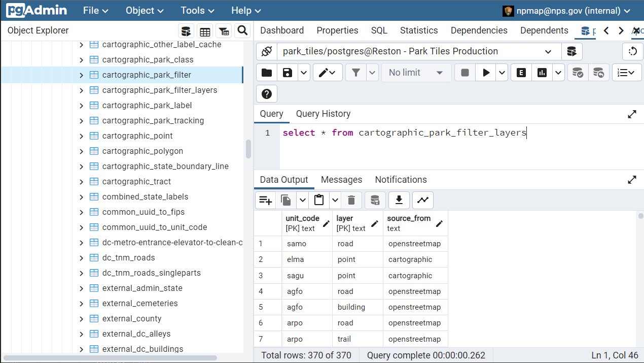Image resolution: width=644 pixels, height=363 pixels.
Task: Expand the cartographic_point tree node
Action: (x=81, y=136)
